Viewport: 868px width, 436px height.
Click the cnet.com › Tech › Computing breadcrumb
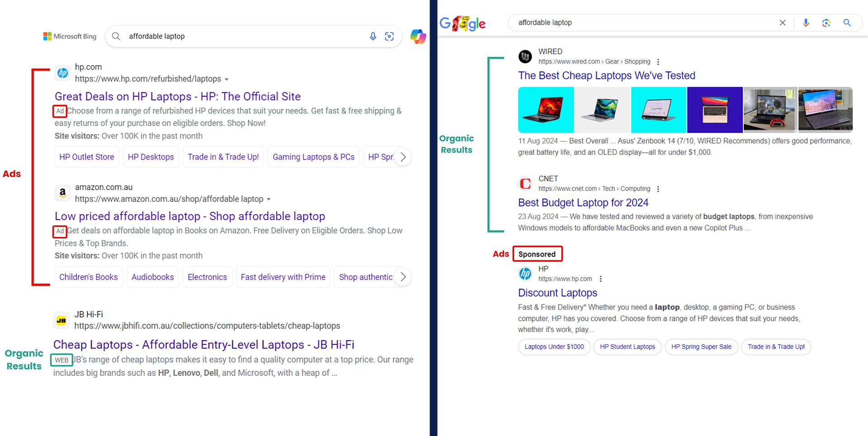point(594,188)
